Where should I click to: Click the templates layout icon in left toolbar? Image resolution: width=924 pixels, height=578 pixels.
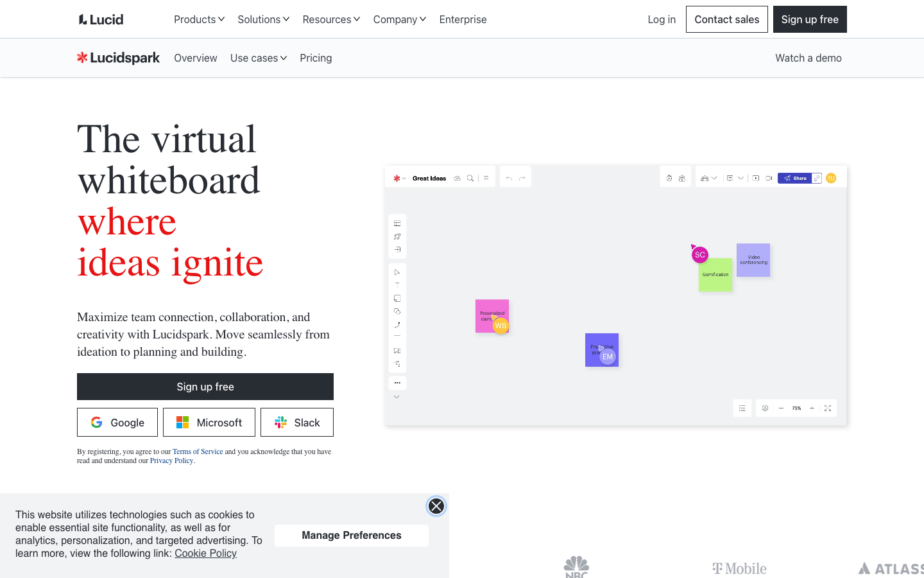[x=397, y=223]
